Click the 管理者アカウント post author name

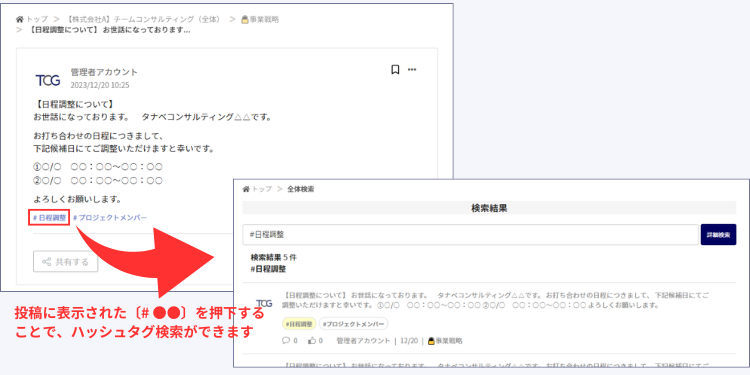(104, 72)
